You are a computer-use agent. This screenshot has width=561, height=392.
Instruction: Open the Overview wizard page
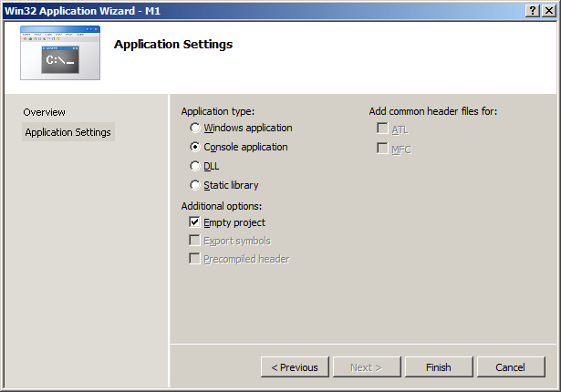point(45,112)
